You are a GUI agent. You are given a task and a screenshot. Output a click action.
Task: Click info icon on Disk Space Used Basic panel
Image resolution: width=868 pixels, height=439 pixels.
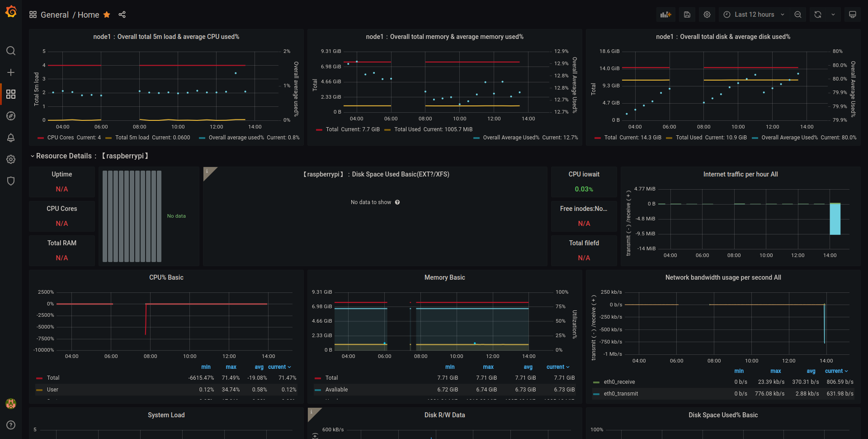point(208,171)
